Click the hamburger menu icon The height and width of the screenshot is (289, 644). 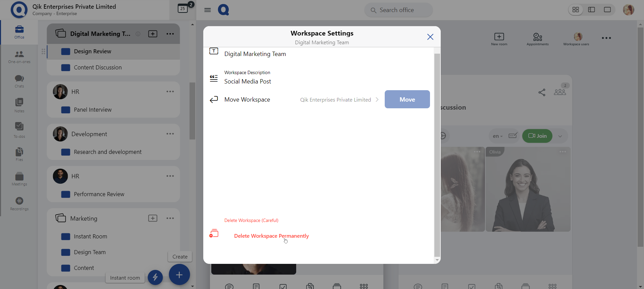(208, 10)
